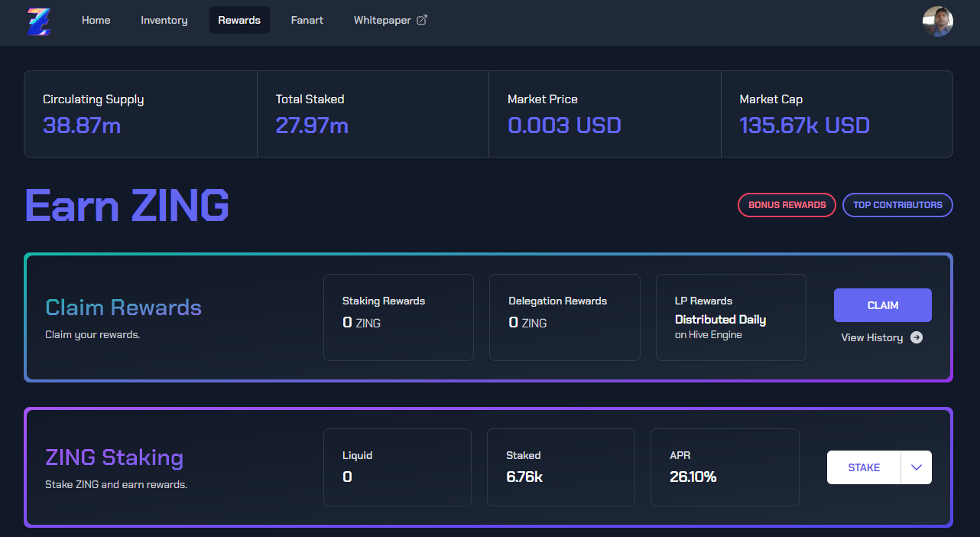Click the LP Rewards Distributed Daily card
The width and height of the screenshot is (980, 537).
tap(731, 317)
